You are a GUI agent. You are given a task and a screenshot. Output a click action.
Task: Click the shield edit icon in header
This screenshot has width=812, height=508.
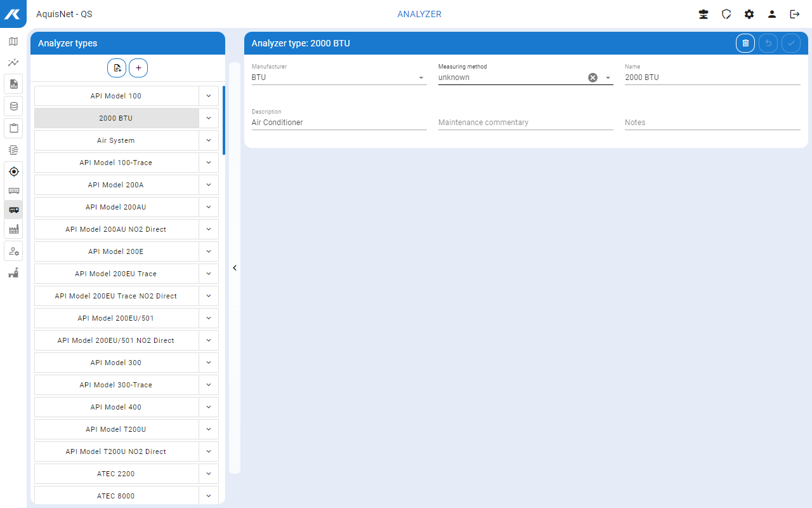coord(726,14)
